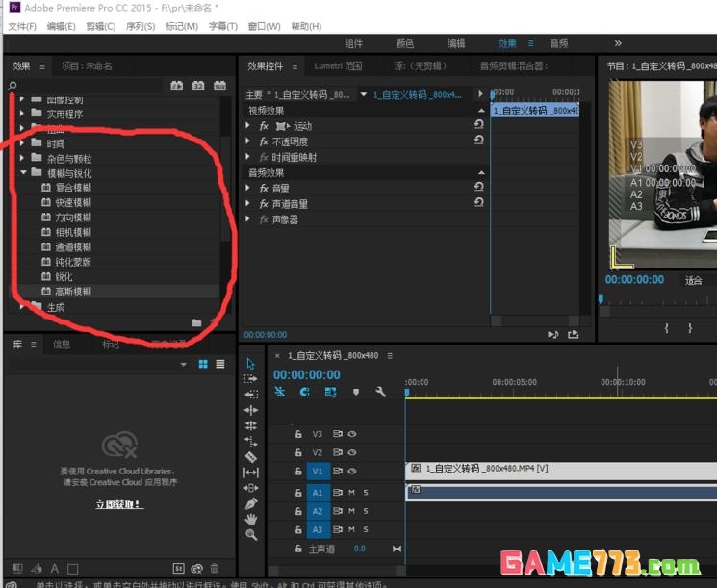
Task: Click the timeline playhead timecode
Action: 307,375
